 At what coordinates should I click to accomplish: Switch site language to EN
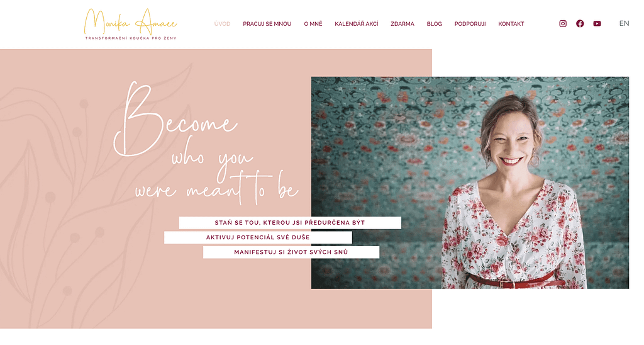pyautogui.click(x=624, y=23)
